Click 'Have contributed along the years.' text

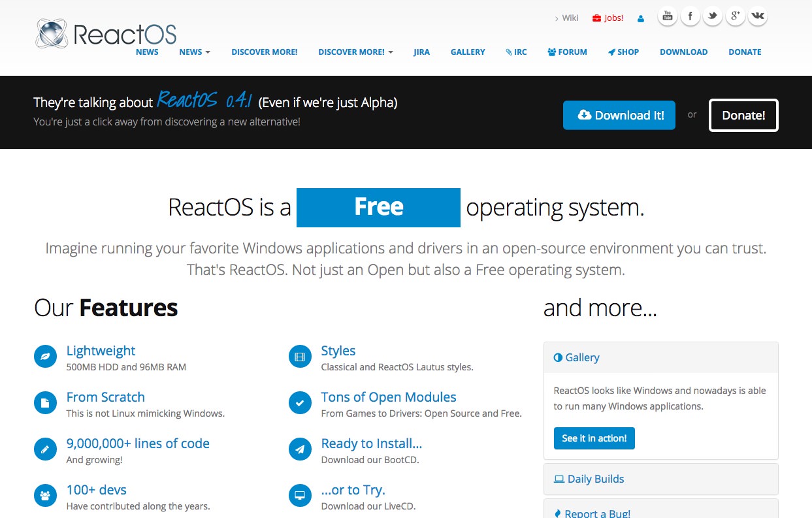(x=138, y=506)
